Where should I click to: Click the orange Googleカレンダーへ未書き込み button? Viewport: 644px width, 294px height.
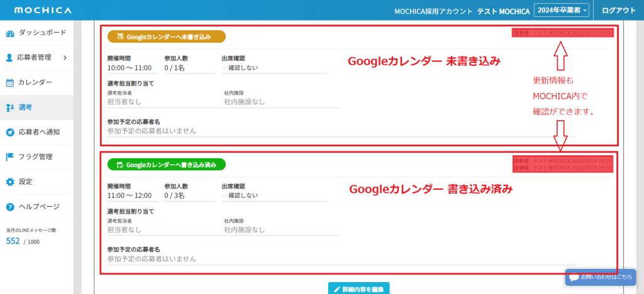tap(167, 37)
